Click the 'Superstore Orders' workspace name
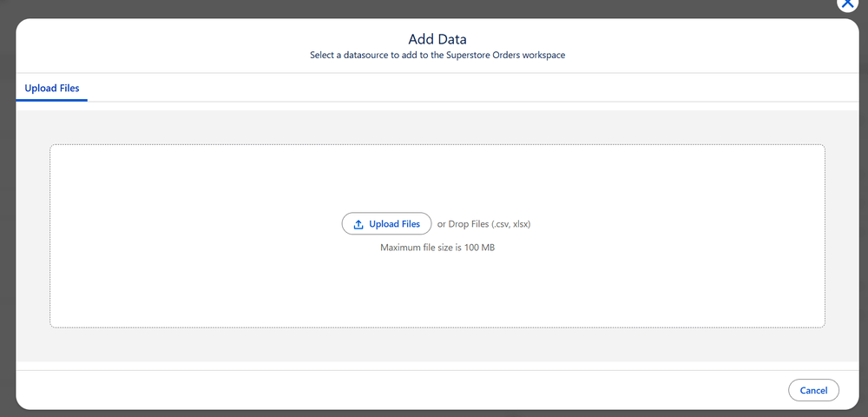This screenshot has height=417, width=868. pos(483,56)
